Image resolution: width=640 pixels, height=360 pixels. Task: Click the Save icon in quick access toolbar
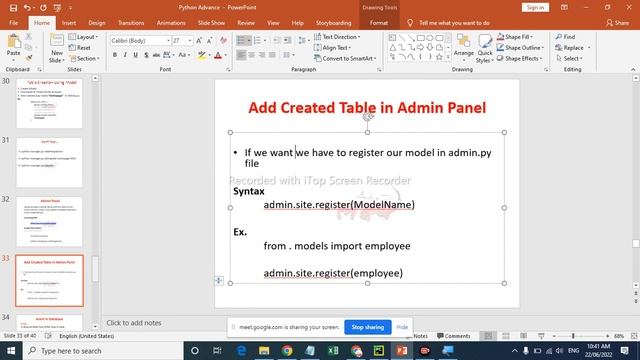(13, 8)
